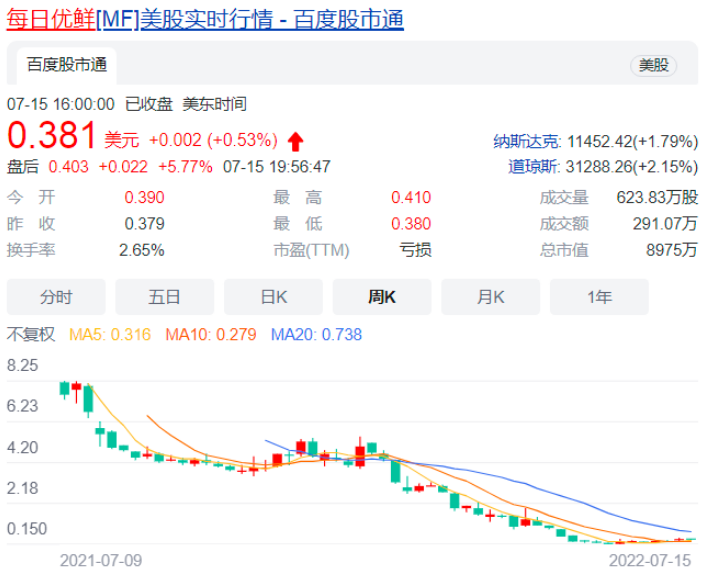Click the 不复权 adjustment label
This screenshot has height=572, width=706.
pos(31,335)
